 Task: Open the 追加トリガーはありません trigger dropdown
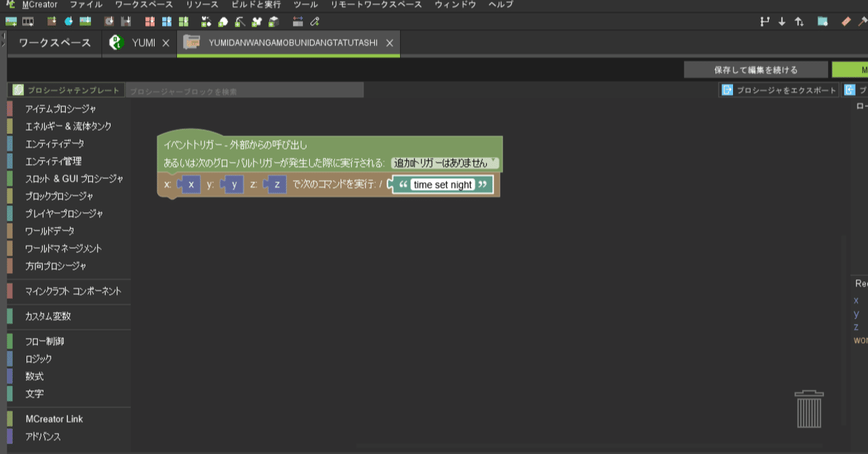click(x=441, y=163)
